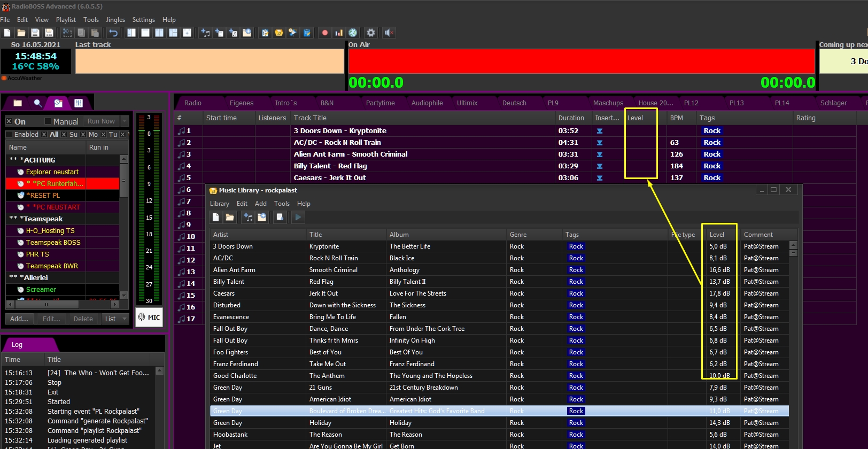
Task: Click the Edit... event button
Action: tap(51, 319)
